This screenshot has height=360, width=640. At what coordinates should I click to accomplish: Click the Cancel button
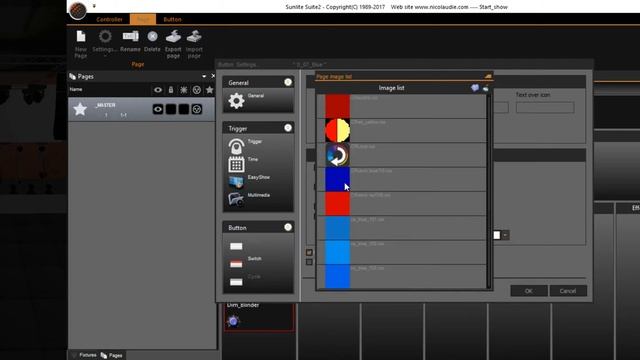pyautogui.click(x=568, y=291)
